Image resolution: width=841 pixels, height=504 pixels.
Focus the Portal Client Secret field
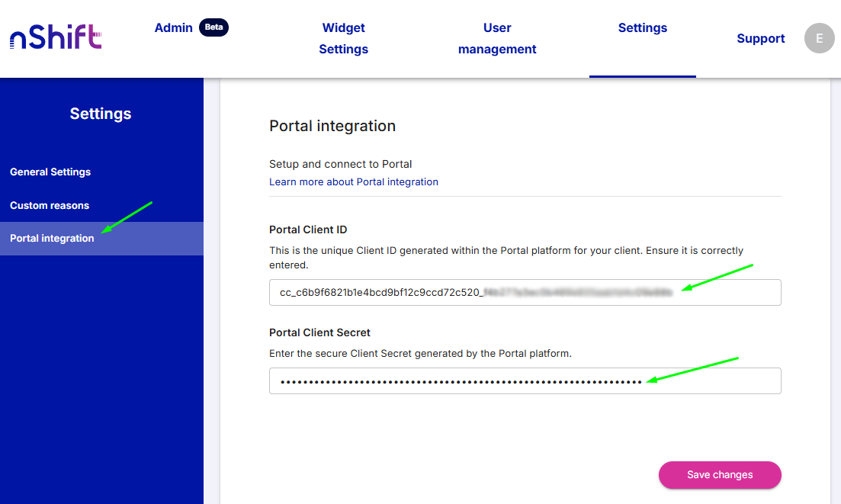(x=525, y=380)
